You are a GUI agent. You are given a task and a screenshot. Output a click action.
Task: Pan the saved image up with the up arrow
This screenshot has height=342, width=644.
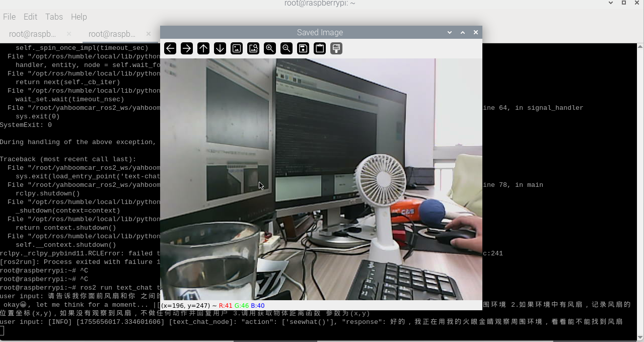203,48
